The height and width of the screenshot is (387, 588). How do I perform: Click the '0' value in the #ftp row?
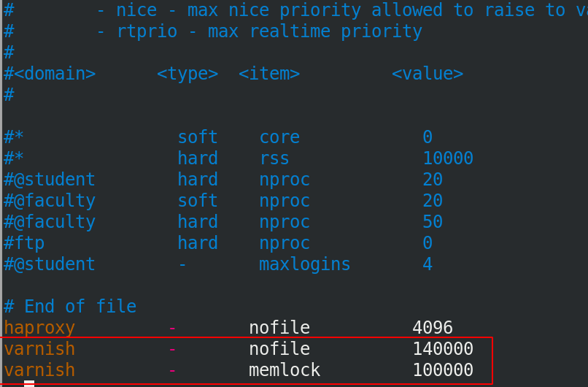pyautogui.click(x=428, y=243)
